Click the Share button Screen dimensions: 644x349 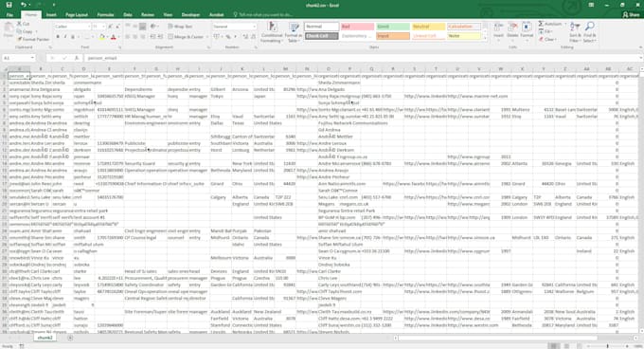pos(632,15)
